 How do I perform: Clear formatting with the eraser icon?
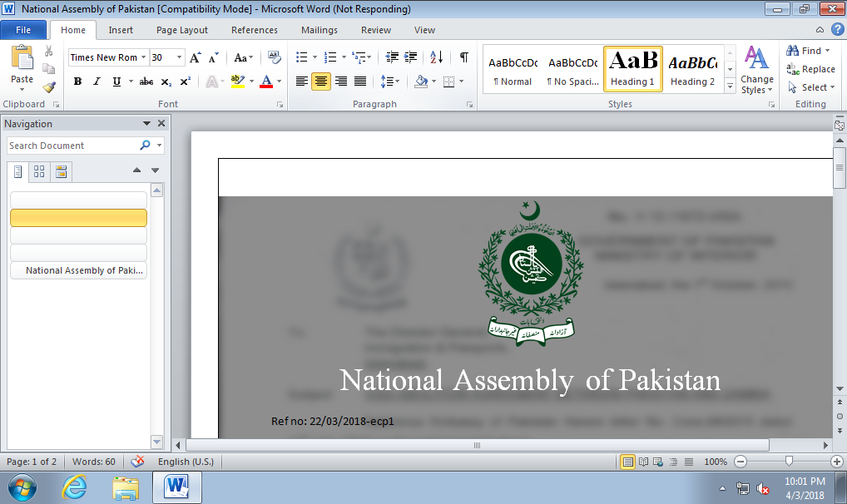click(x=274, y=57)
